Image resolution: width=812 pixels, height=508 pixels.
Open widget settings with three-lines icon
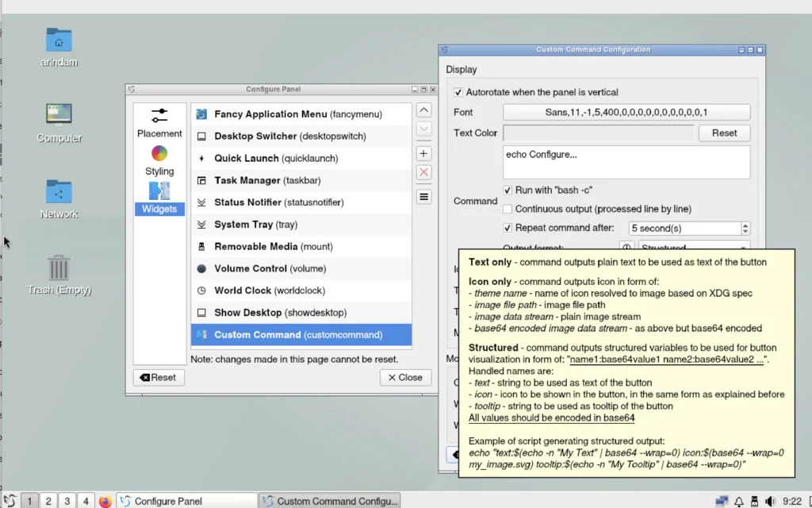point(424,197)
